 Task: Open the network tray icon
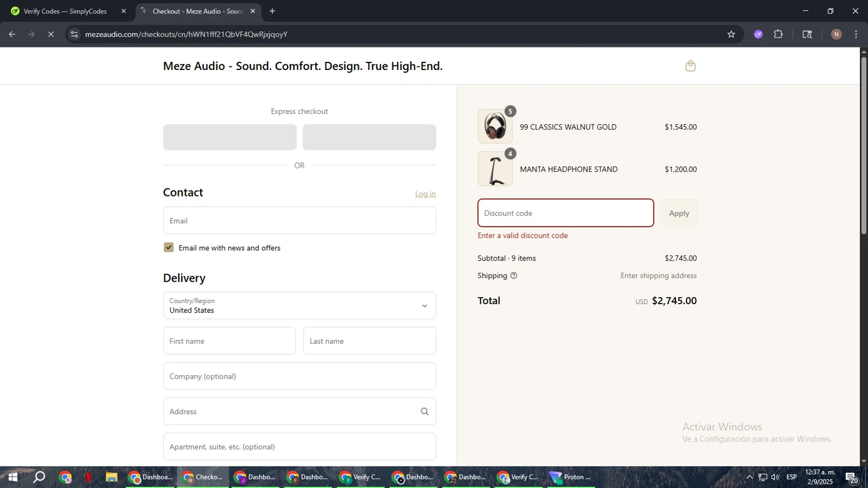[763, 477]
